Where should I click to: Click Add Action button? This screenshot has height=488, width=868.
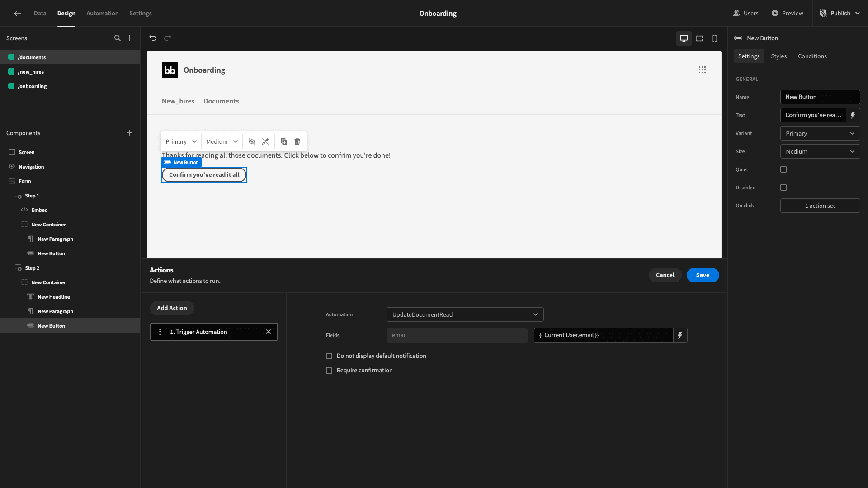[x=172, y=308]
